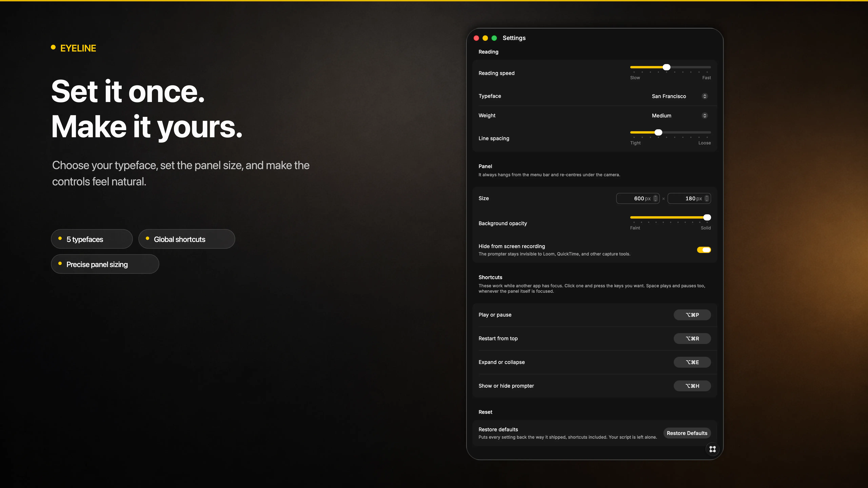Image resolution: width=868 pixels, height=488 pixels.
Task: Click the four-dot icon below Restore Defaults
Action: (712, 449)
